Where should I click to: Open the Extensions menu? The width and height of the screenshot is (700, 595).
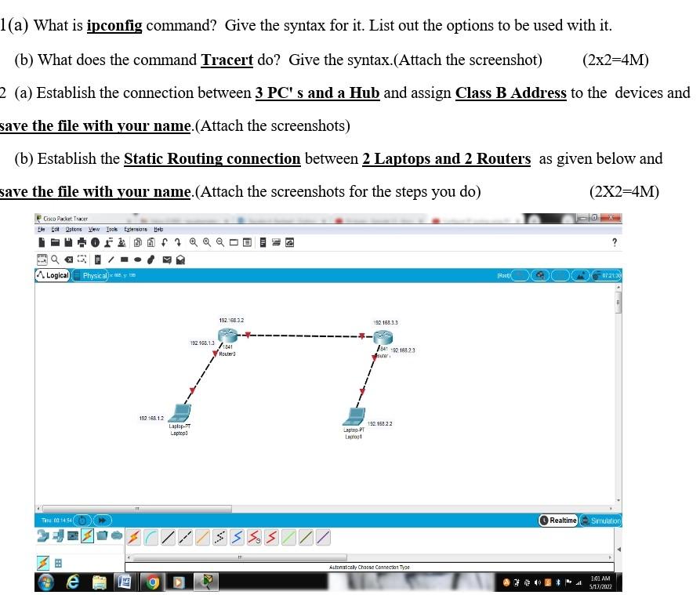[x=134, y=229]
